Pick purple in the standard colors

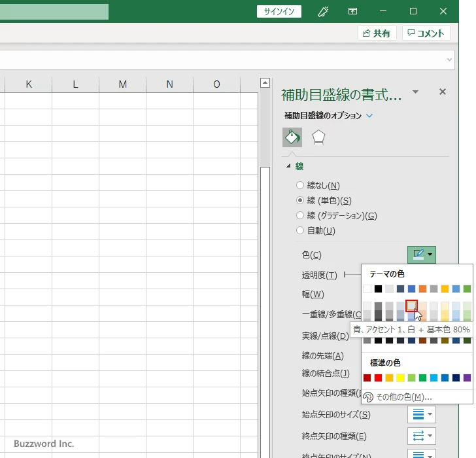coord(467,378)
